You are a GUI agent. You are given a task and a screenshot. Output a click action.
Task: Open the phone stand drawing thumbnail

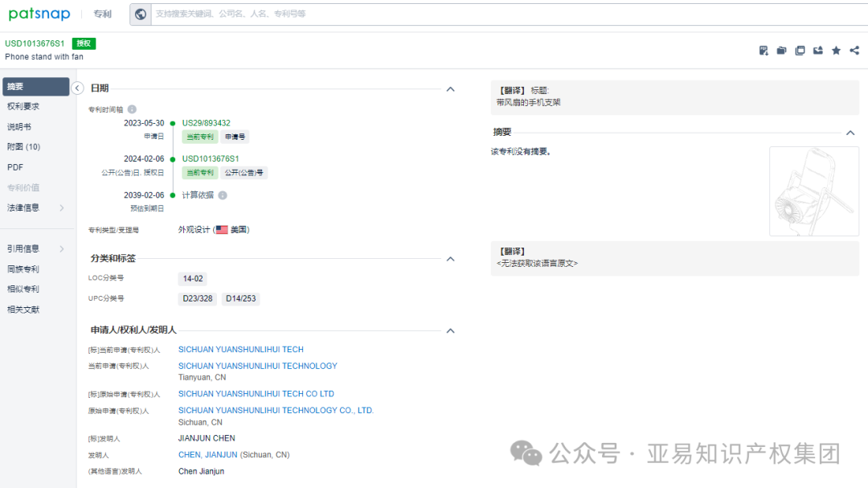(813, 191)
